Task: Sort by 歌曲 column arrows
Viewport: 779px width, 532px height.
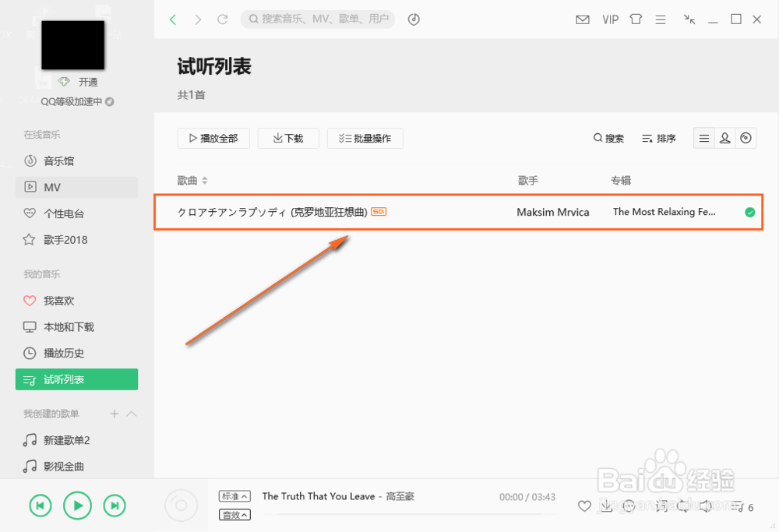Action: coord(205,181)
